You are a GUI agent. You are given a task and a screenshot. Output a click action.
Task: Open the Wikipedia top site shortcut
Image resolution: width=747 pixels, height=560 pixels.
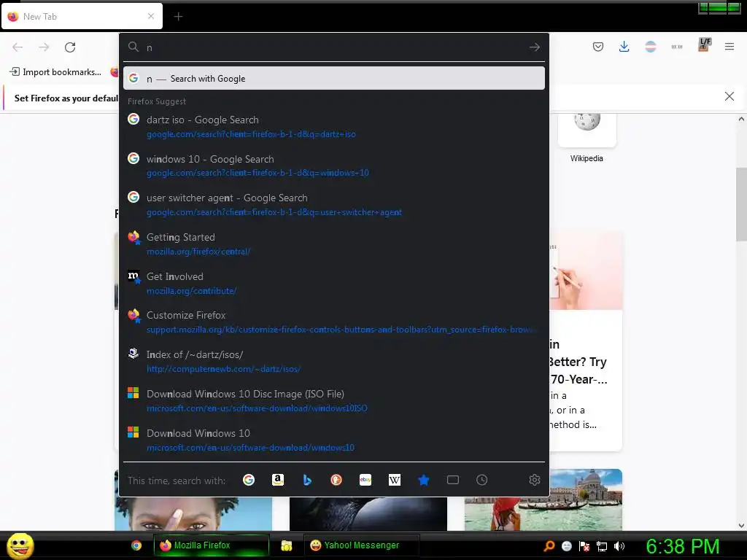587,137
